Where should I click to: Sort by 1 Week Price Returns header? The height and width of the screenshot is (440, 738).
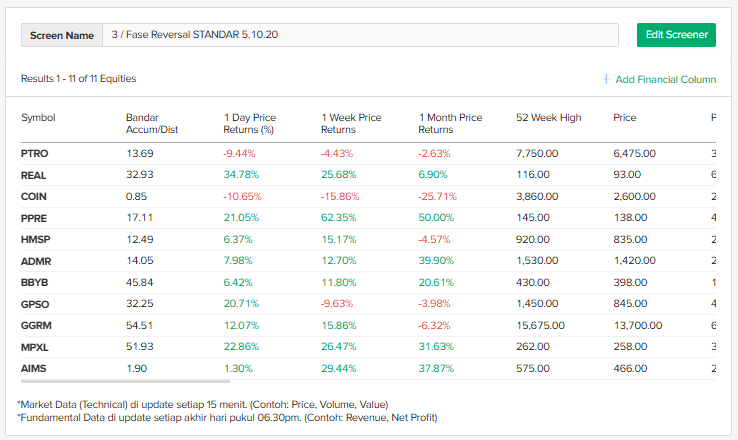click(x=351, y=123)
